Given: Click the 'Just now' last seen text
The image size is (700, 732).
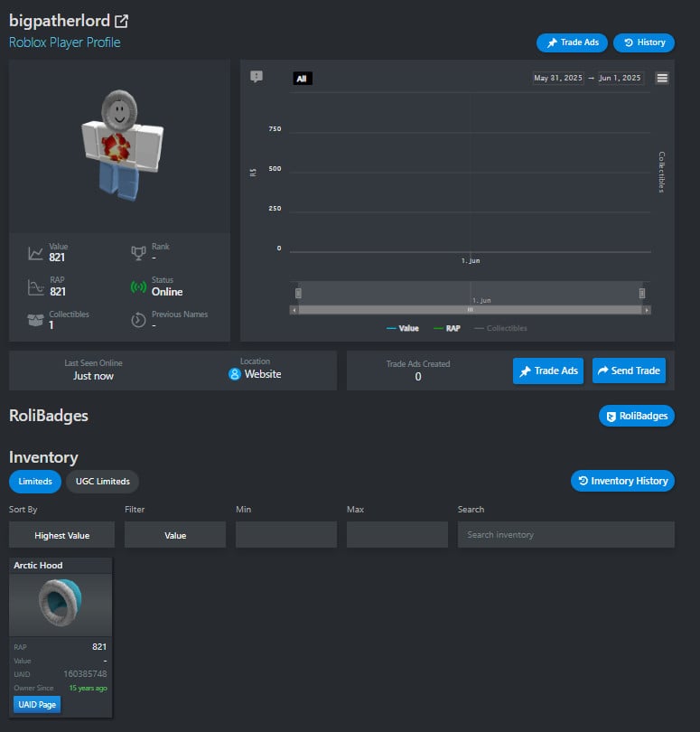Looking at the screenshot, I should tap(93, 376).
